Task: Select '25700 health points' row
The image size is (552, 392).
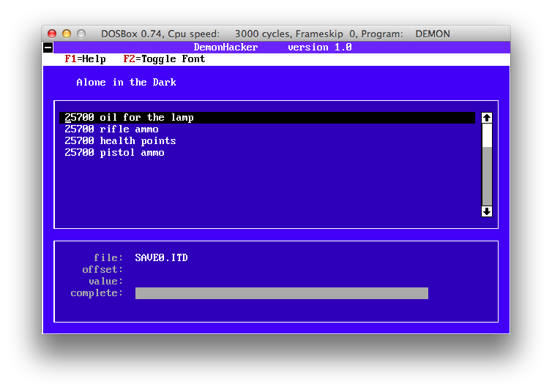Action: coord(120,141)
